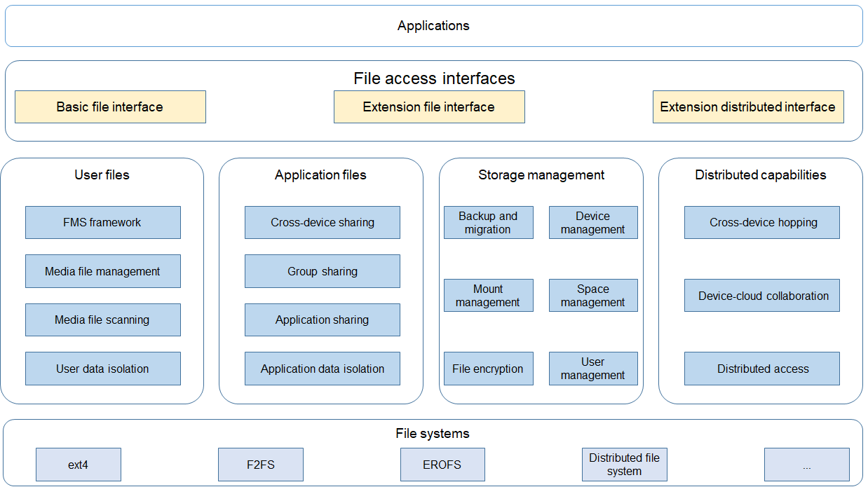Select the Mount management block
This screenshot has width=868, height=494.
coord(489,295)
